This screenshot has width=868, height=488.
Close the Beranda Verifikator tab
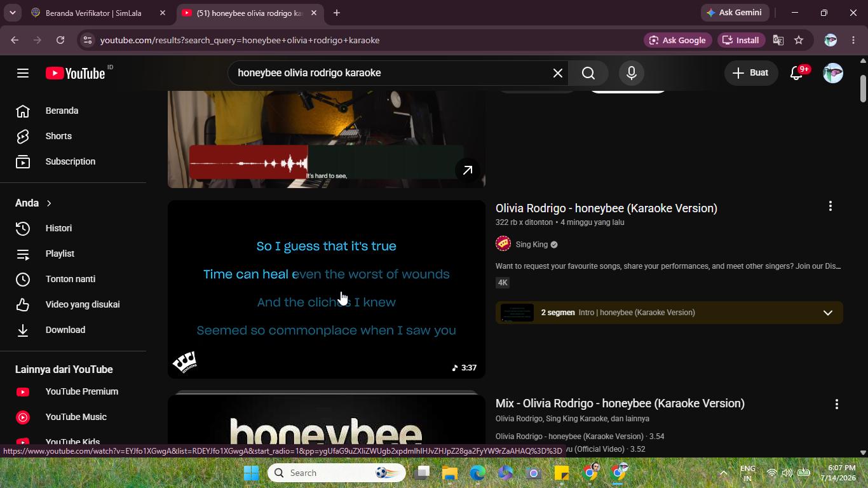(x=163, y=13)
